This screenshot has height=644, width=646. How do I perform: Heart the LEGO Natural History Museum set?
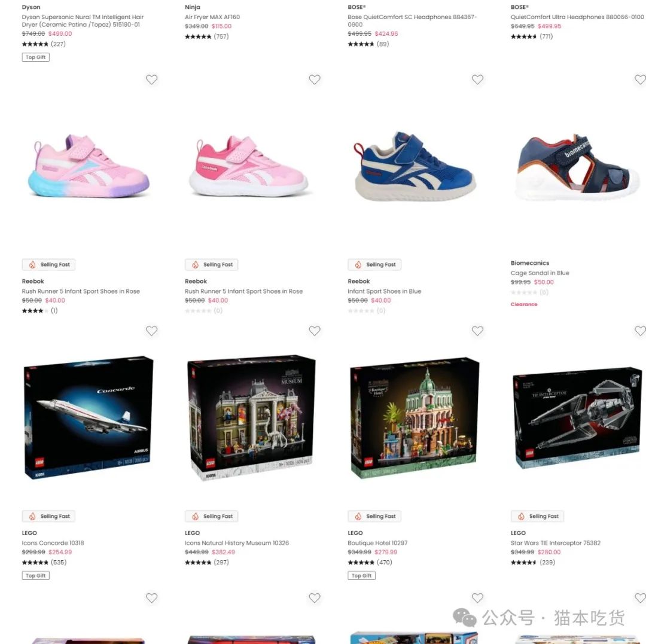pyautogui.click(x=315, y=331)
